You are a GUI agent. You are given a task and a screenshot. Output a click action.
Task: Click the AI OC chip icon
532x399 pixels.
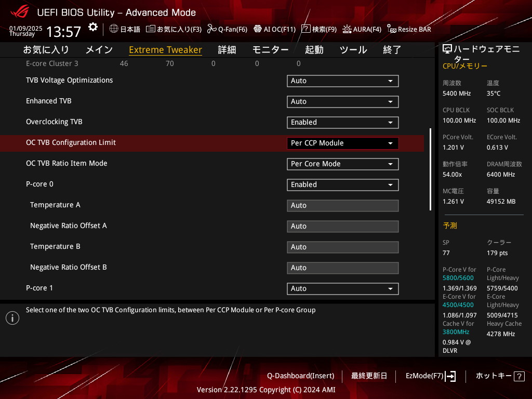pos(257,29)
